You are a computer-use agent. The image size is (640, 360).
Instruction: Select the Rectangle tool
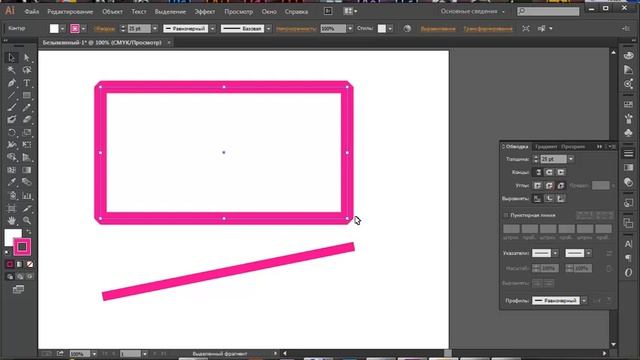[x=27, y=96]
